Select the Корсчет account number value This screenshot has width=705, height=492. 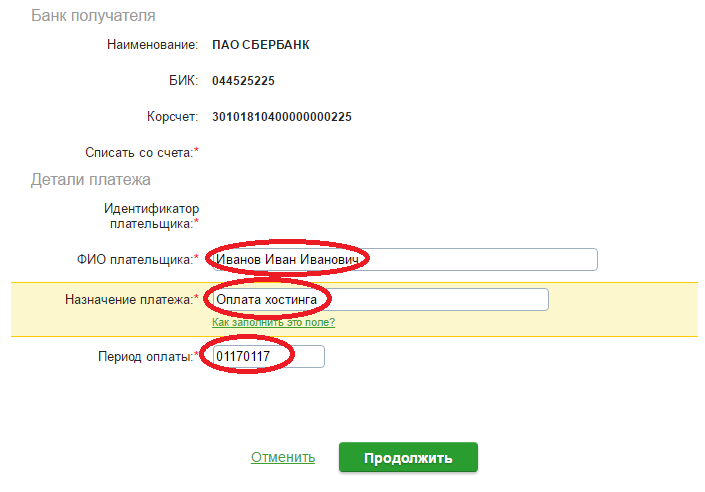(x=281, y=117)
